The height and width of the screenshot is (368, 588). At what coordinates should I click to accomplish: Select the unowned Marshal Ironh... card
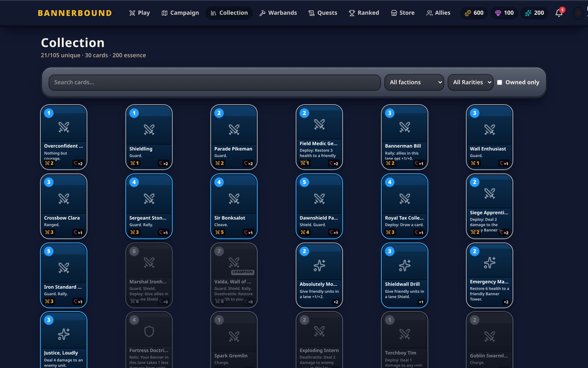149,275
